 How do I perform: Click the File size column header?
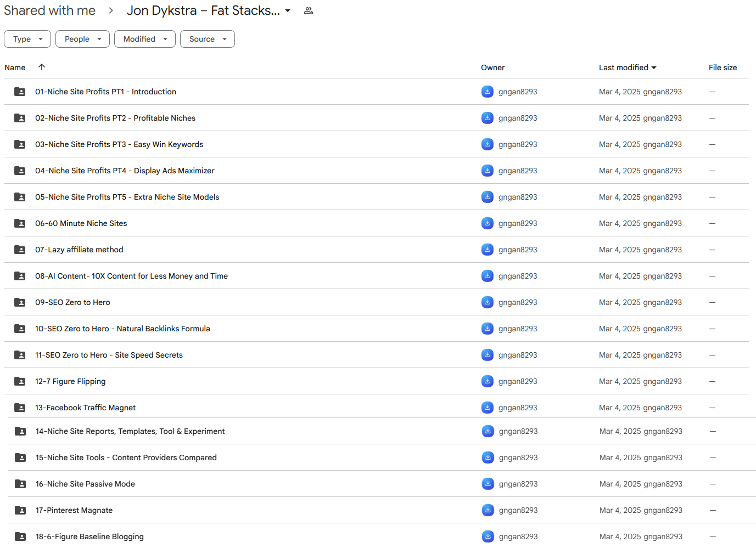(x=723, y=67)
